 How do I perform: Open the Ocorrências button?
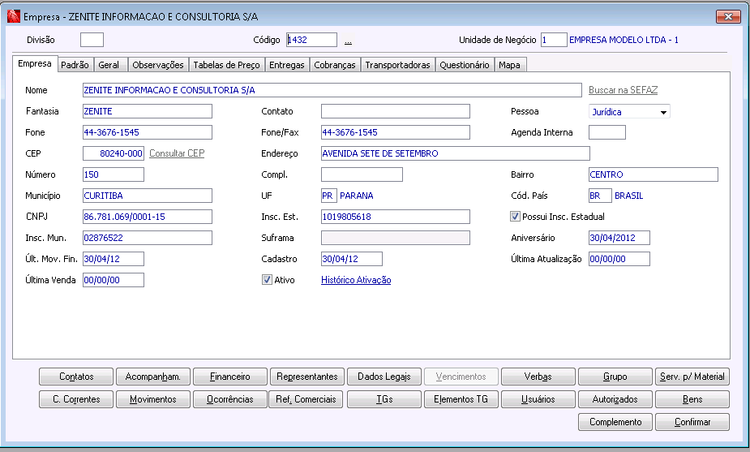point(230,399)
